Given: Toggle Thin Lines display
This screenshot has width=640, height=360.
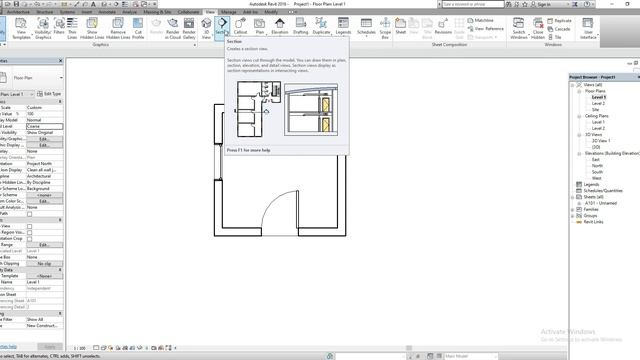Looking at the screenshot, I should (x=72, y=28).
